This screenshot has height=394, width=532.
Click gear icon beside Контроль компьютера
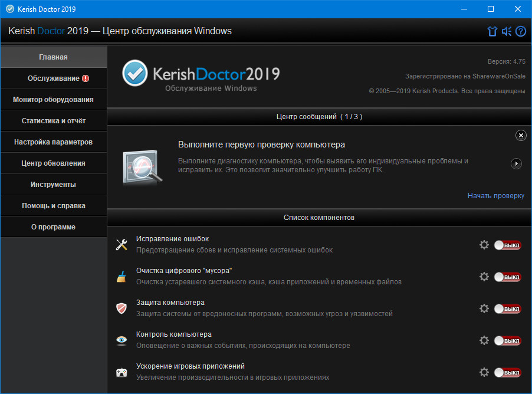coord(484,340)
